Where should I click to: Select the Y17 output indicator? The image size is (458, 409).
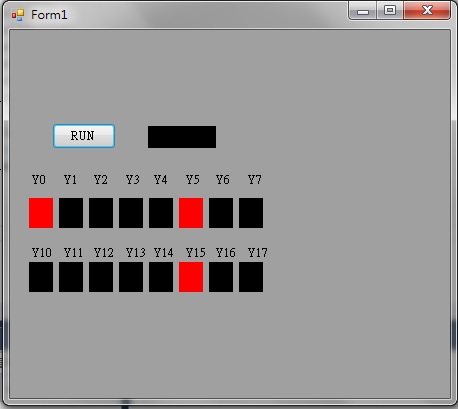[251, 277]
